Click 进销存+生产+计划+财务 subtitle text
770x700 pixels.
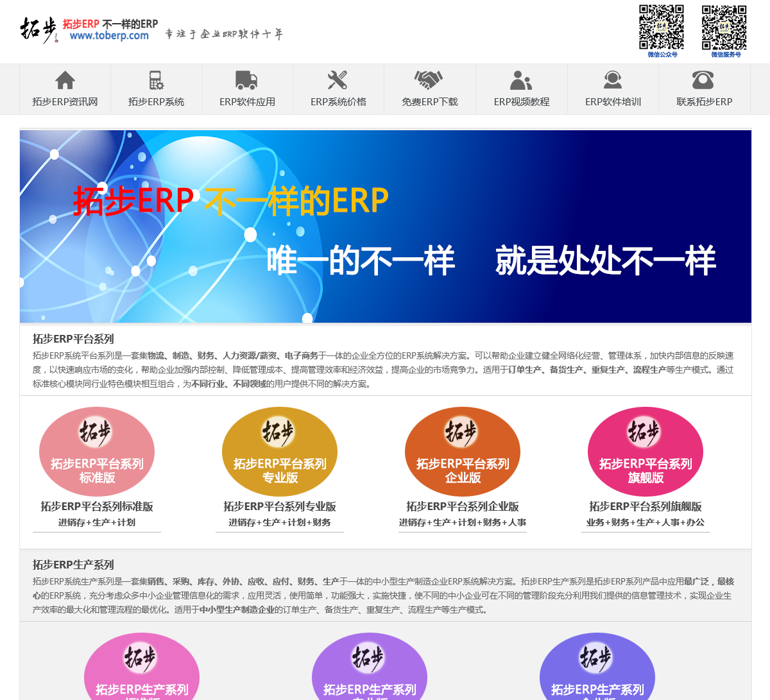[x=280, y=522]
